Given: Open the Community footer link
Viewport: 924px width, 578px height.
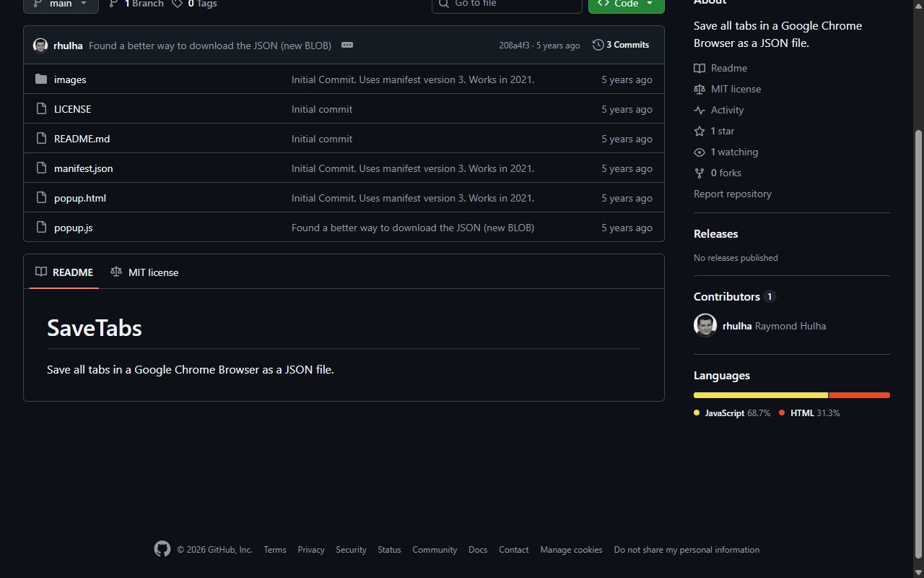Looking at the screenshot, I should tap(435, 550).
